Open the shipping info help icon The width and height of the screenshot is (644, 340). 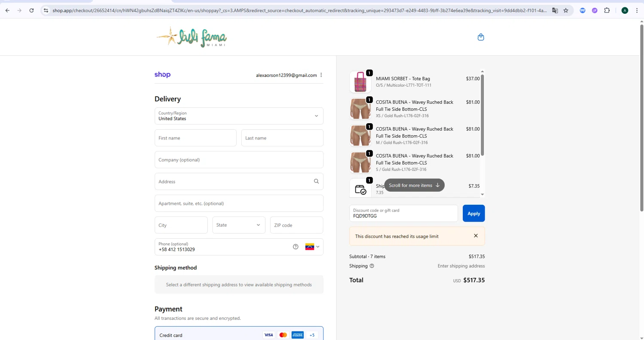click(372, 266)
